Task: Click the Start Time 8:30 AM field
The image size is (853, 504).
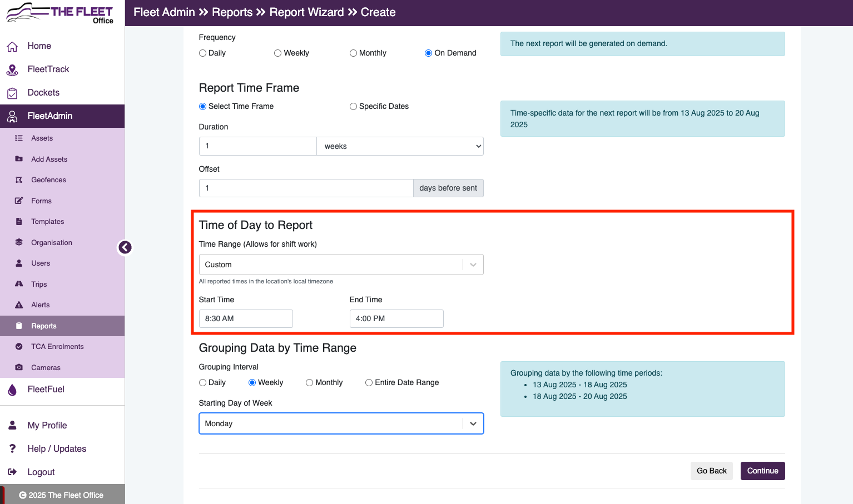Action: tap(246, 318)
